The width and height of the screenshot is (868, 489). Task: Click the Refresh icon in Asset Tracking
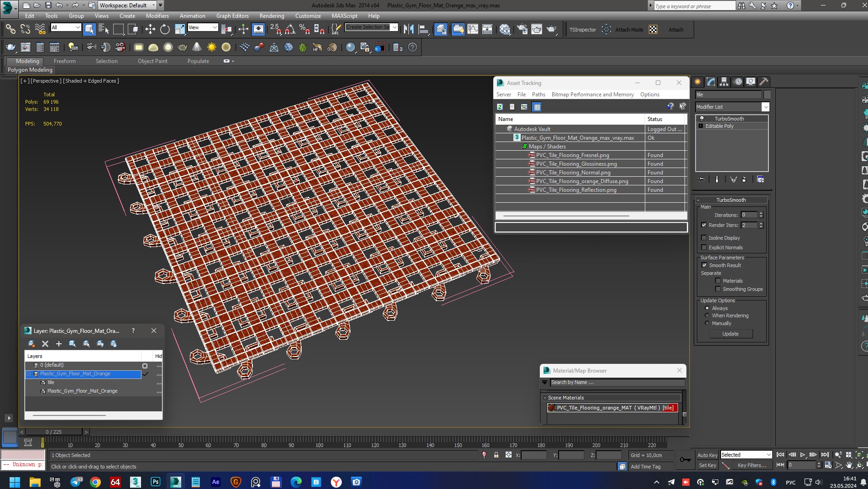click(500, 107)
